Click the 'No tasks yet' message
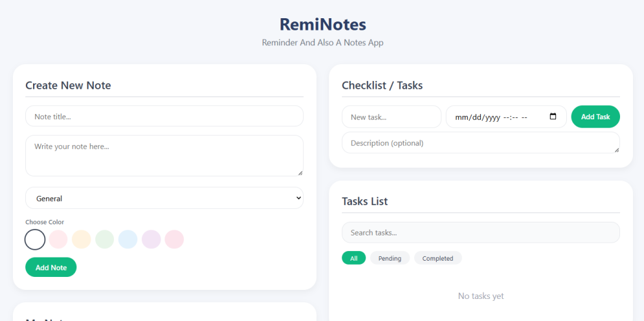Screen dimensions: 644x321 [481, 296]
